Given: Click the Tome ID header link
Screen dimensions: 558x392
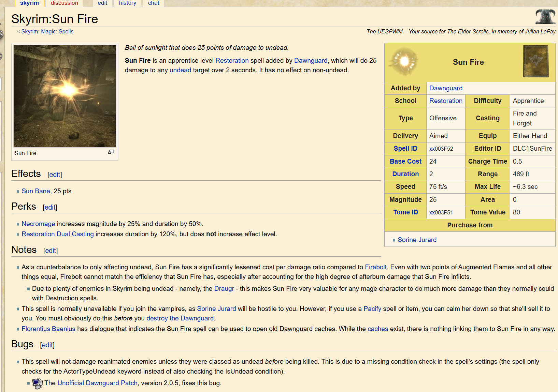Looking at the screenshot, I should [x=405, y=212].
